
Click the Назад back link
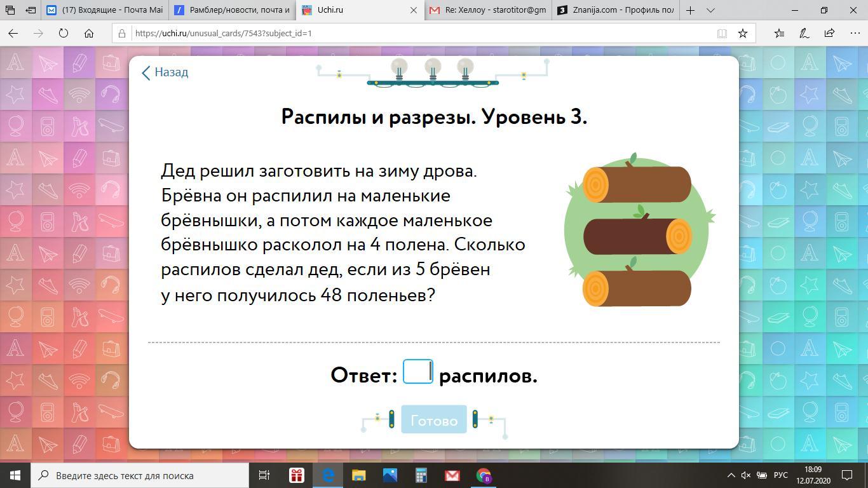[x=165, y=72]
